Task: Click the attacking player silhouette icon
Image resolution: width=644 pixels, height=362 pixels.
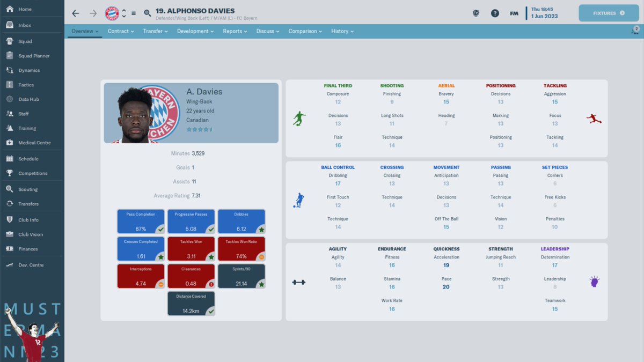Action: (x=299, y=119)
